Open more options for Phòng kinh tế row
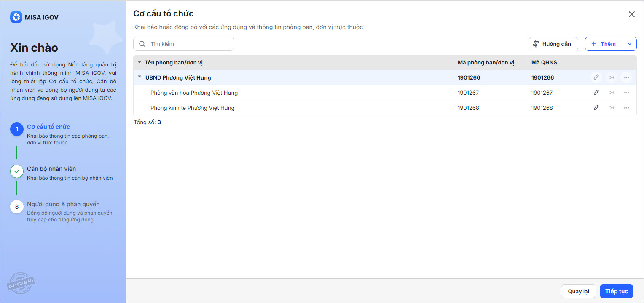 (626, 108)
